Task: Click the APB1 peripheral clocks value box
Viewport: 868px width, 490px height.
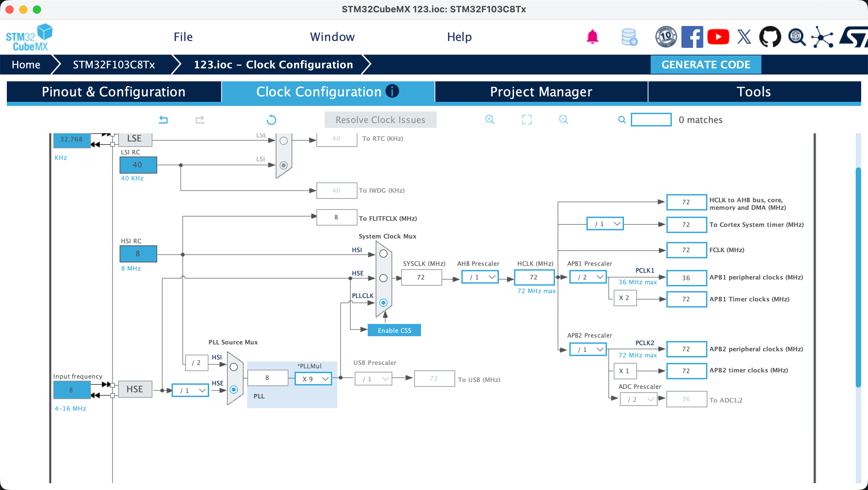Action: (687, 278)
